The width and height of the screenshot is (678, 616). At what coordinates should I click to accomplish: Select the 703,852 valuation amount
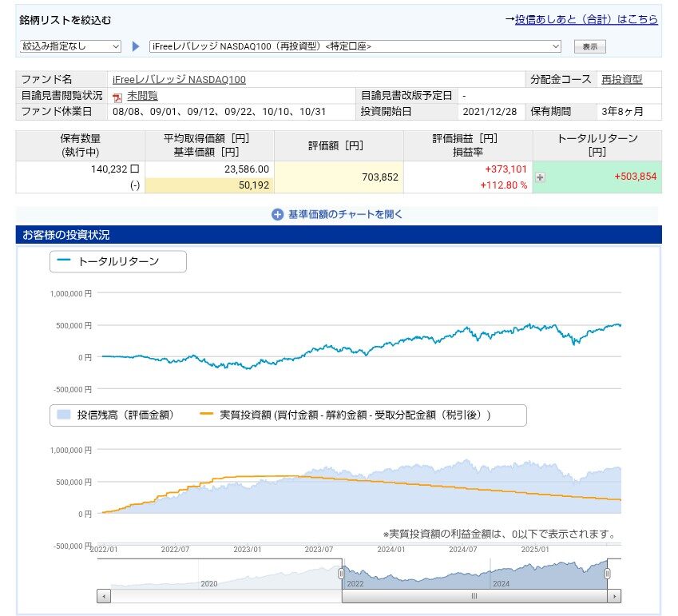(x=380, y=177)
